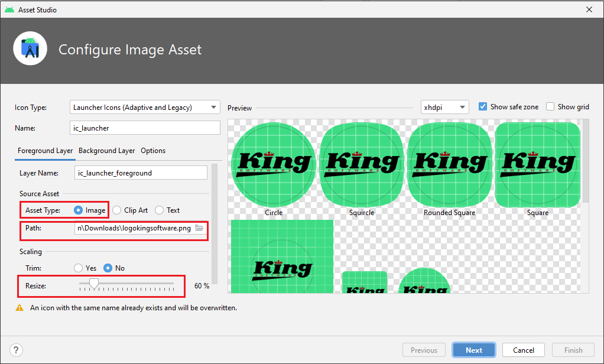
Task: Switch to the Background Layer tab
Action: point(106,151)
